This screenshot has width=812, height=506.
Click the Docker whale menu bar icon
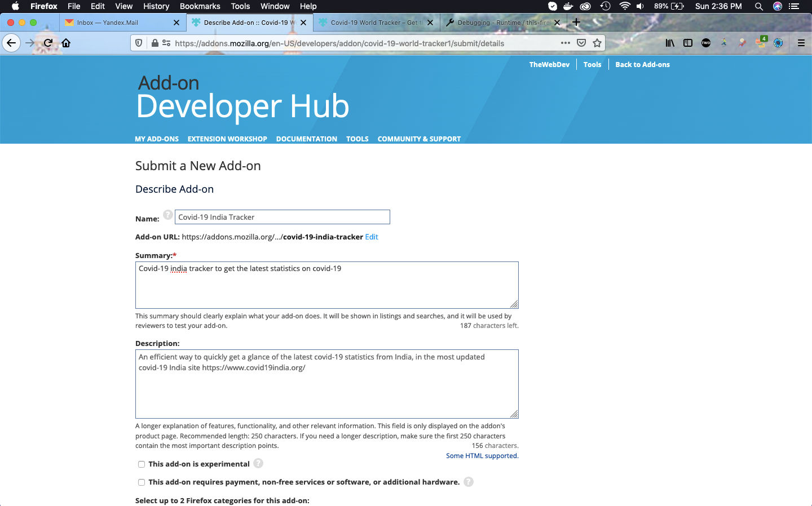tap(568, 6)
